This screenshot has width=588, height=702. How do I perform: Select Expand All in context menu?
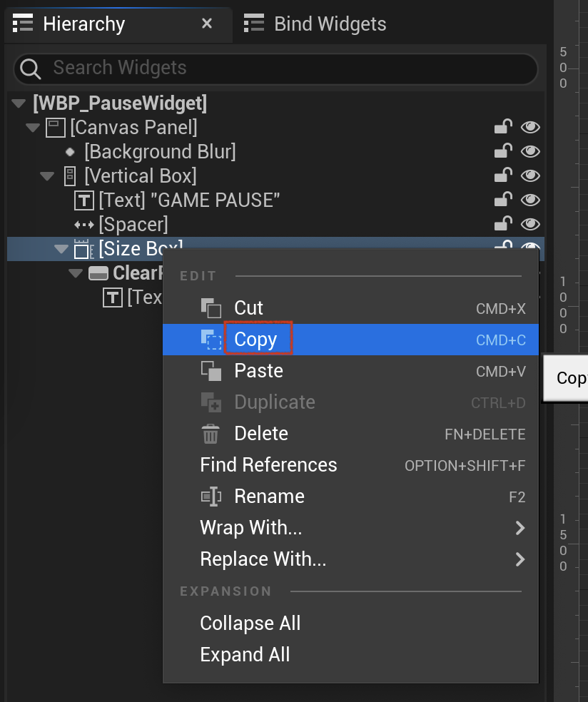(245, 654)
